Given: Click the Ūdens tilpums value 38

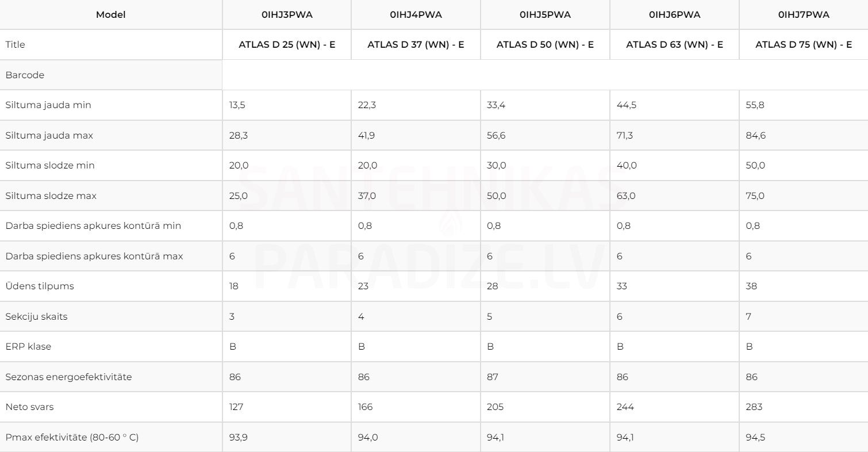Looking at the screenshot, I should pos(751,286).
